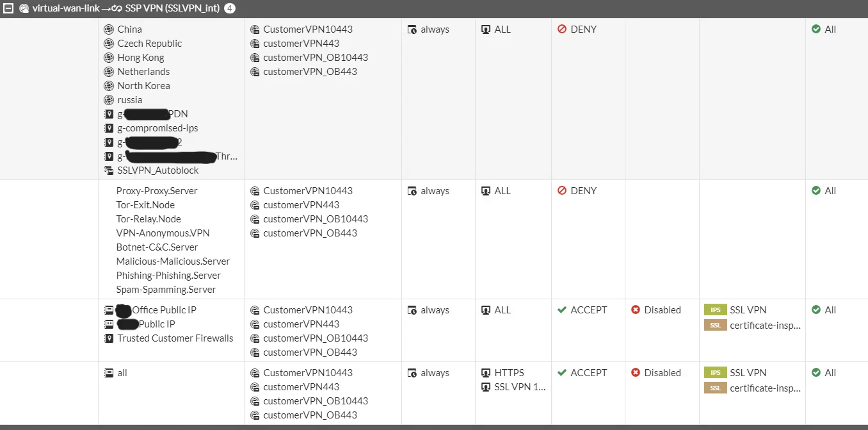
Task: Click certificate-insp... profile in Office Public IP row
Action: 765,326
